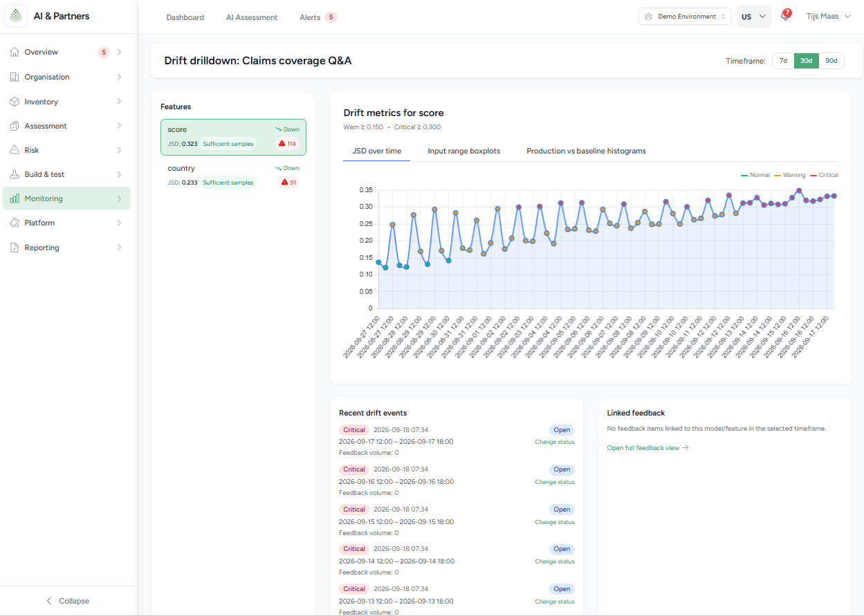Image resolution: width=864 pixels, height=616 pixels.
Task: Expand the Build & test chevron
Action: tap(119, 174)
